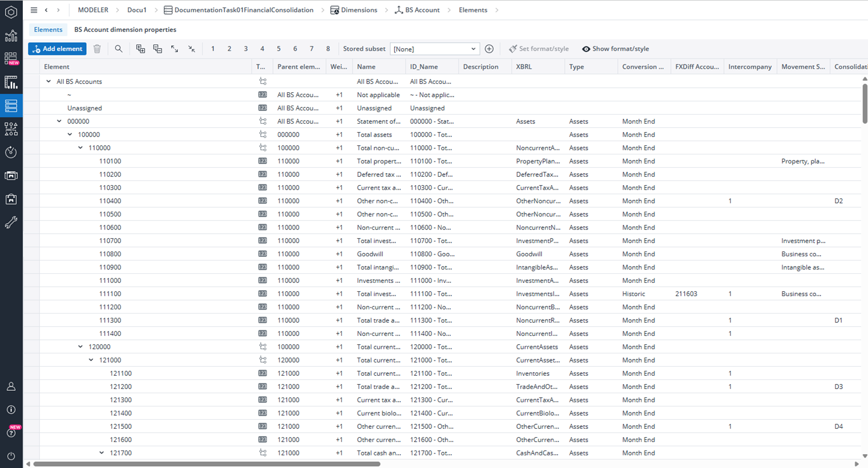
Task: Show hierarchy level 8 in toolbar
Action: point(328,49)
